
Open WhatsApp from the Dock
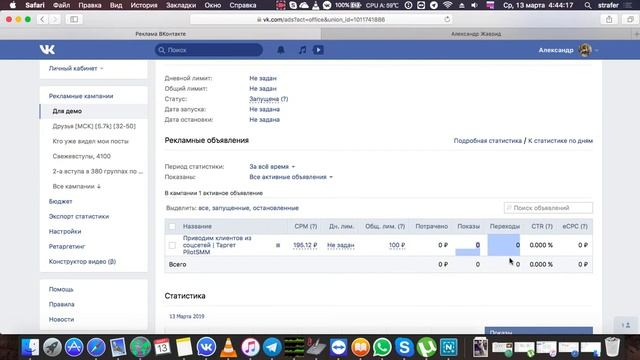tap(382, 347)
